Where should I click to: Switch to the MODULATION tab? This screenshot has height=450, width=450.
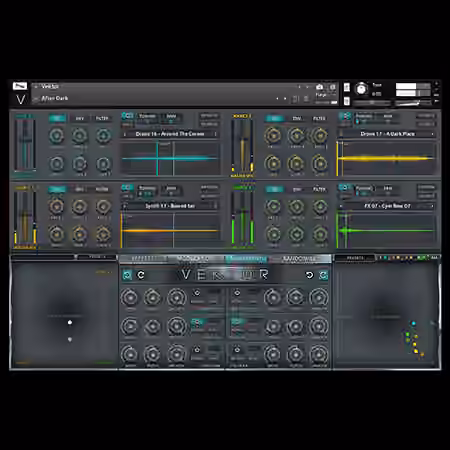coord(193,259)
